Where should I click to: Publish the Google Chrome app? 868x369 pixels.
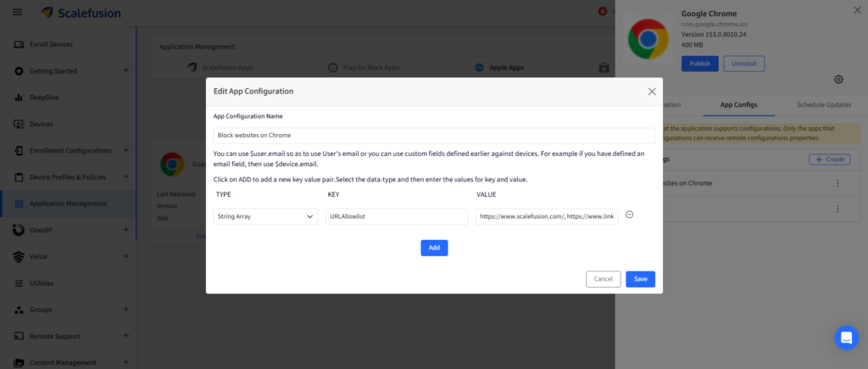click(x=699, y=64)
